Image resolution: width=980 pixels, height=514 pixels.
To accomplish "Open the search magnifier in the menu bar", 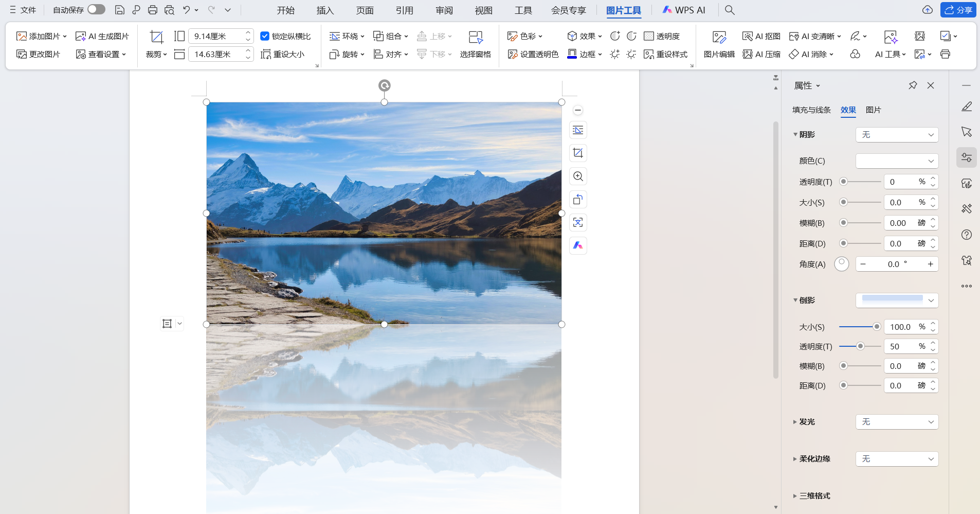I will point(730,10).
